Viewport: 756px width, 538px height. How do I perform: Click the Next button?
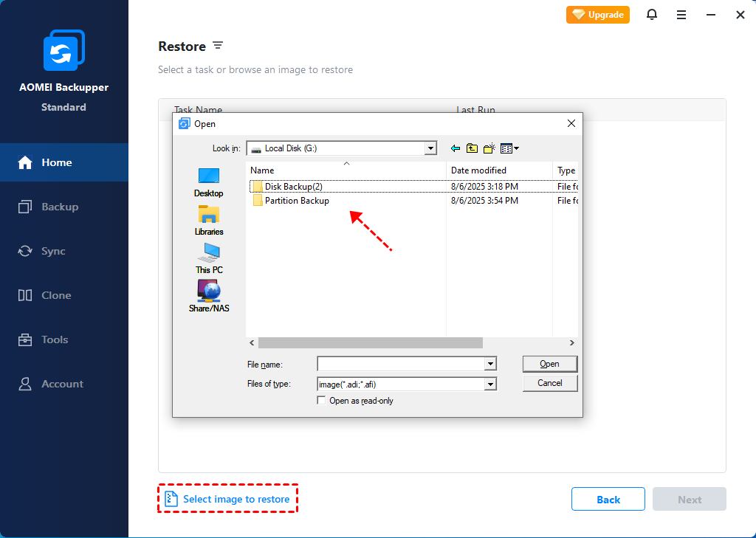(x=690, y=500)
